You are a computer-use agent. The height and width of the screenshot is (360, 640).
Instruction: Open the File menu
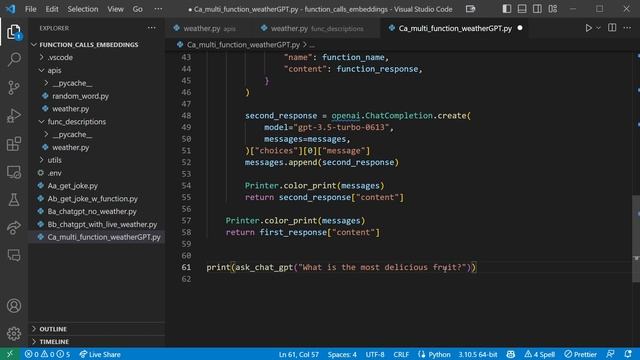(31, 9)
